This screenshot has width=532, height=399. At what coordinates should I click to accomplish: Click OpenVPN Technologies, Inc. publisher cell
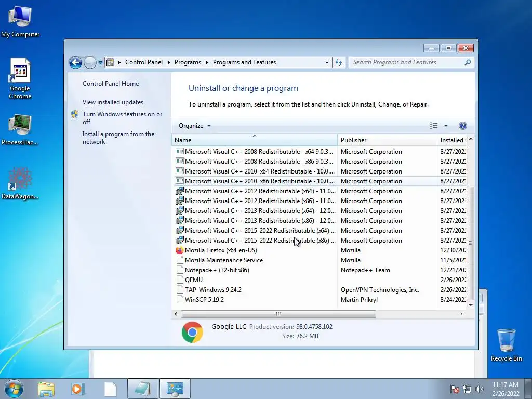coord(380,290)
